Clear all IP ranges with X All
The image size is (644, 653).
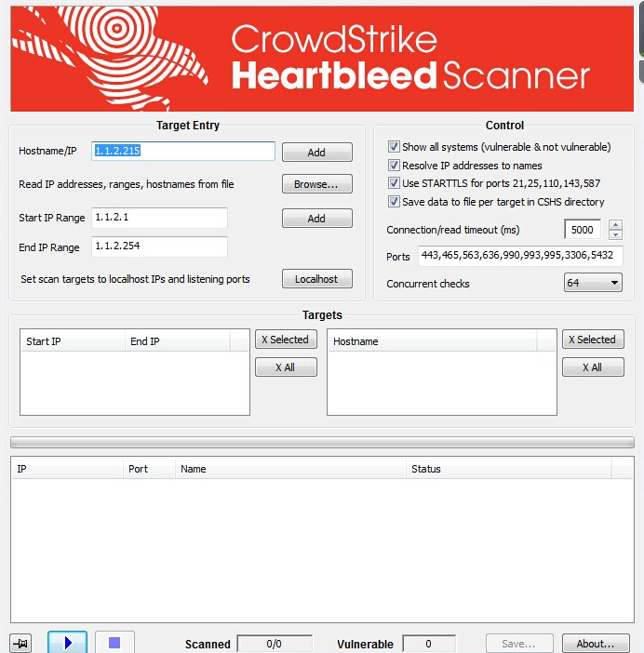[286, 367]
